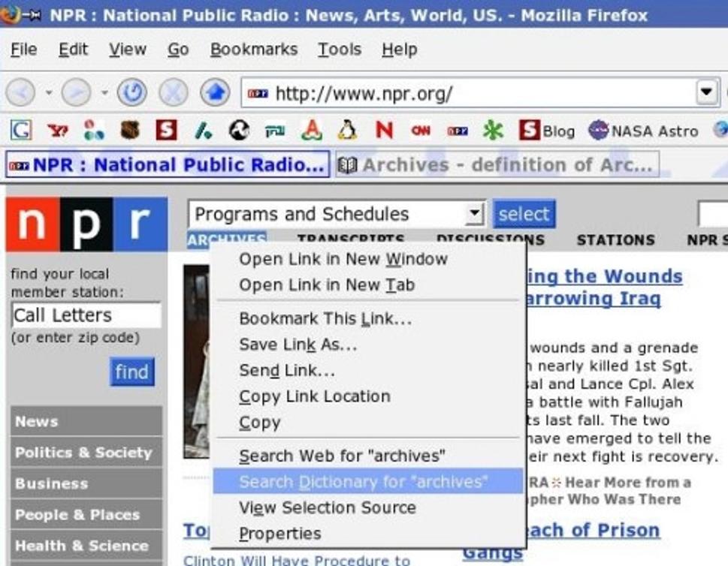Open the unlabeled red S bookmark icon
Screen dimensions: 728x566
[166, 131]
